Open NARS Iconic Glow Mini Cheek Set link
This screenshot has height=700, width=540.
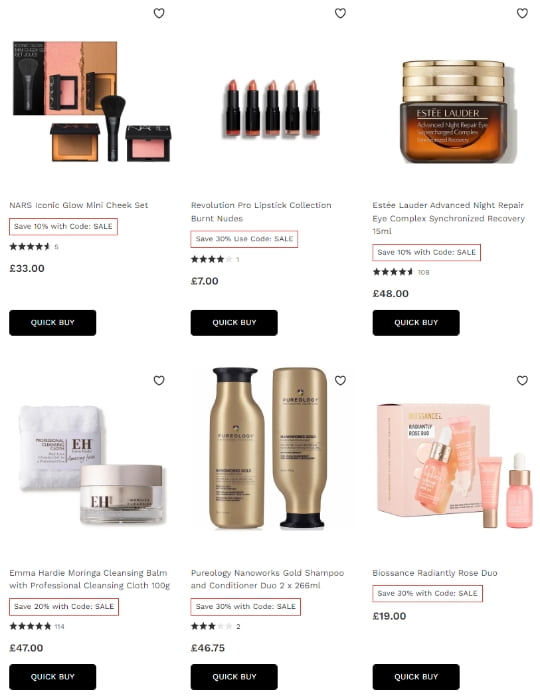pos(79,205)
